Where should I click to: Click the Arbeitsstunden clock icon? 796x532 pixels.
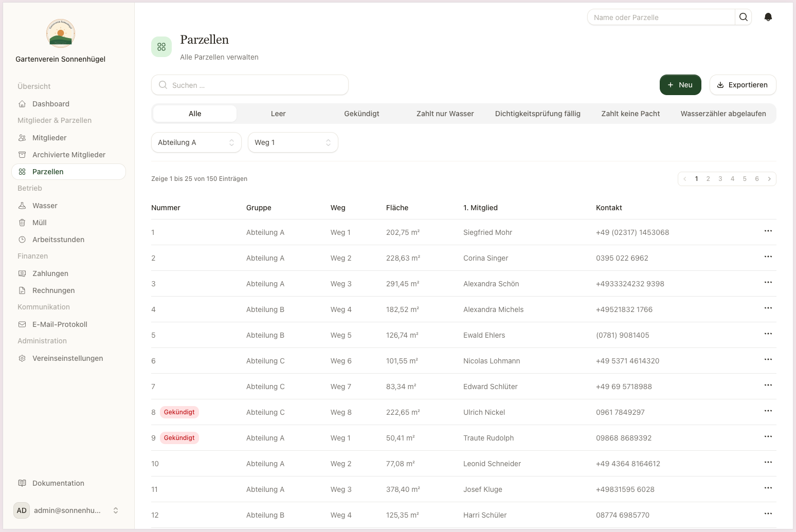(x=22, y=240)
